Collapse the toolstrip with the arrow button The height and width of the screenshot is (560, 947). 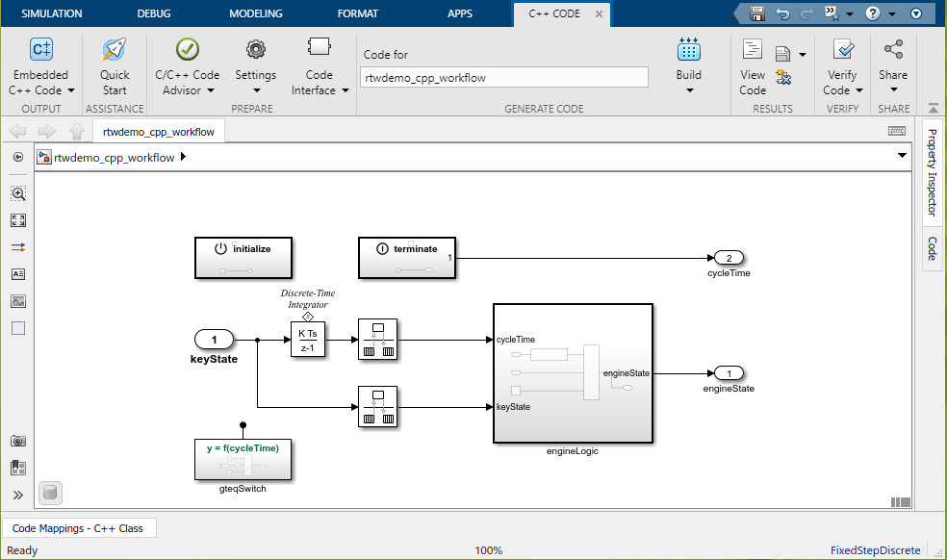click(934, 108)
